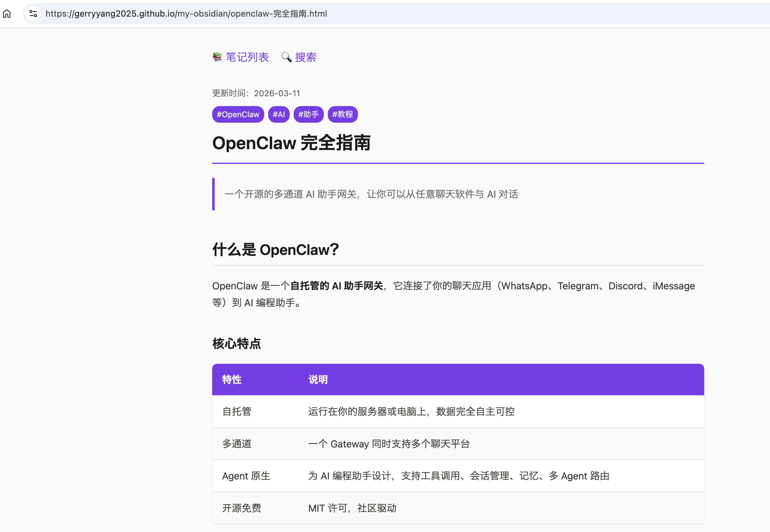
Task: Open the site settings icon in address bar
Action: [33, 14]
